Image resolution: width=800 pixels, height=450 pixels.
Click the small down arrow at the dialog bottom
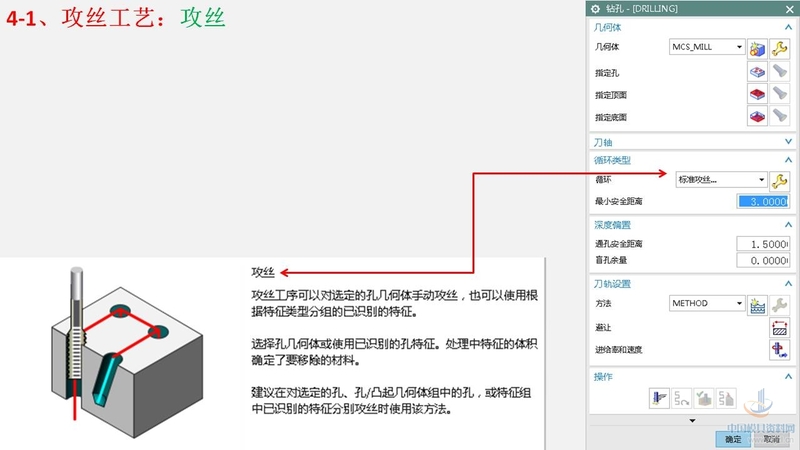coord(692,421)
